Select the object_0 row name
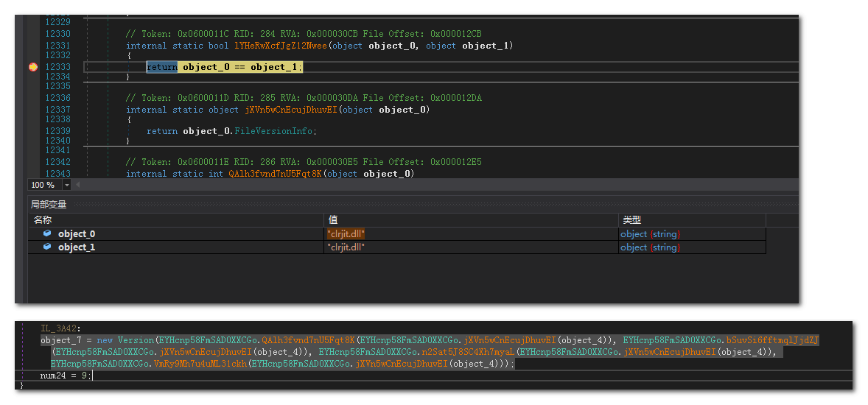Viewport: 868px width, 405px height. coord(77,234)
